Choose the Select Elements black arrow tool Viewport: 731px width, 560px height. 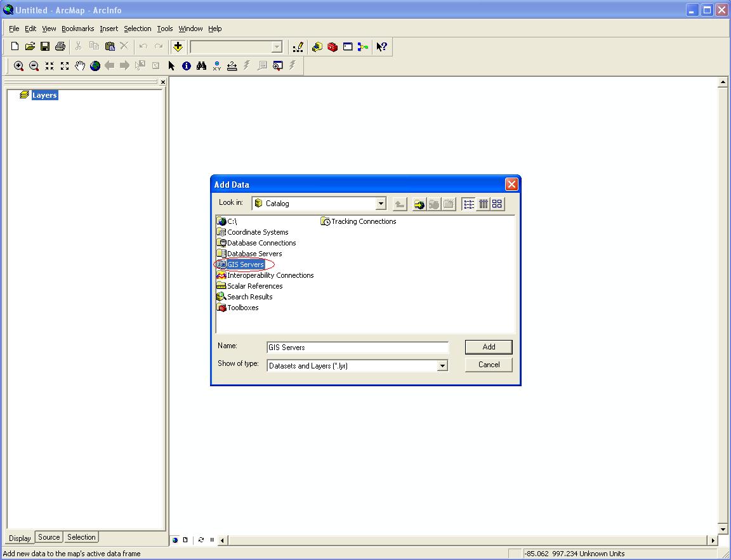tap(171, 66)
